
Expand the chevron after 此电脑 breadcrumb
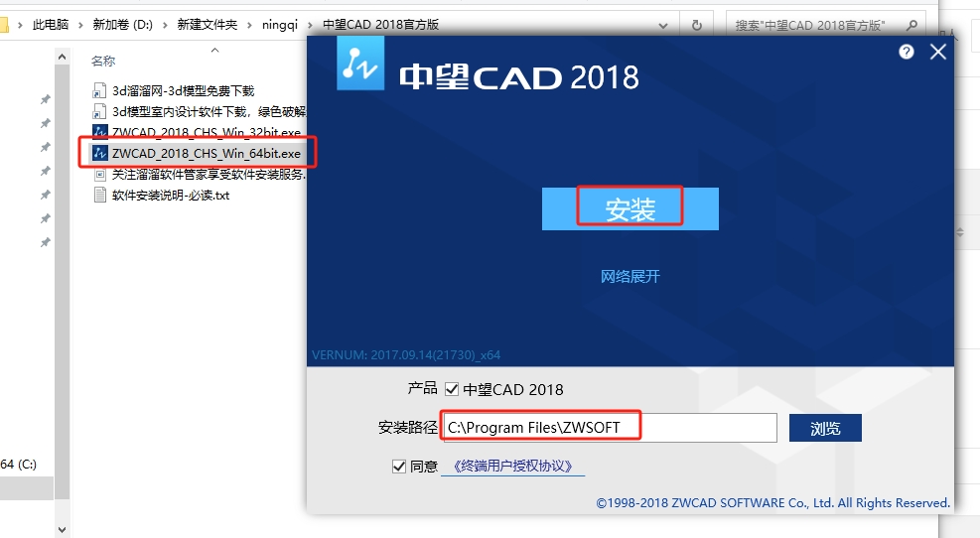[x=80, y=26]
